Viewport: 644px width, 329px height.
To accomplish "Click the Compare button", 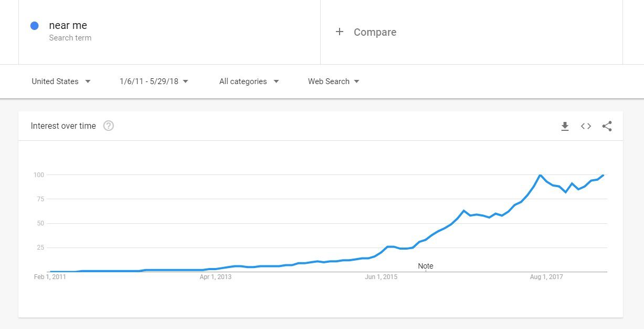I will (375, 32).
